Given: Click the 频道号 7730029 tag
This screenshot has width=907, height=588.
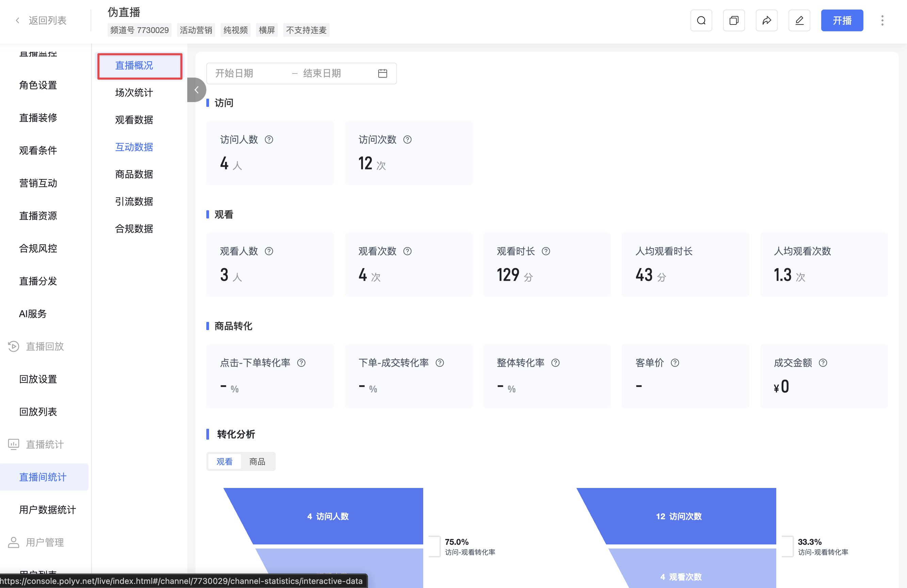Looking at the screenshot, I should (140, 30).
